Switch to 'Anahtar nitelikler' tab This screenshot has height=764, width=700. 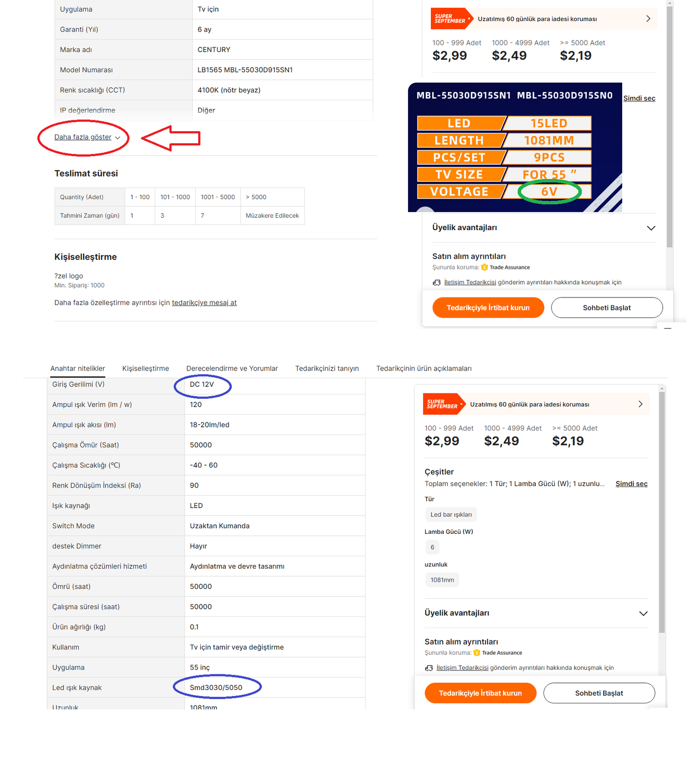78,369
